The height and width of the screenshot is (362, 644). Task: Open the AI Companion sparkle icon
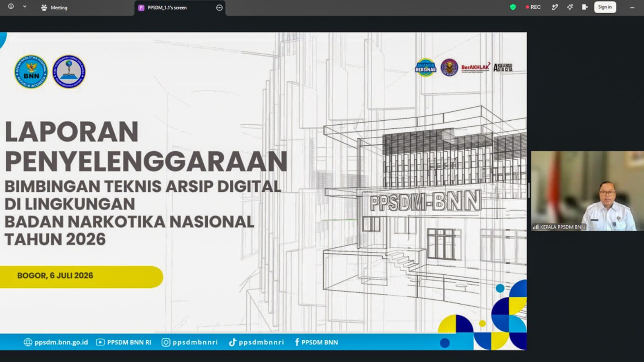(570, 7)
